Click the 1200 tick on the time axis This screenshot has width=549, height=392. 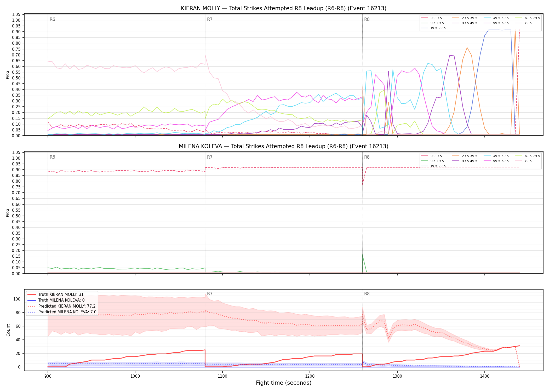tap(310, 376)
